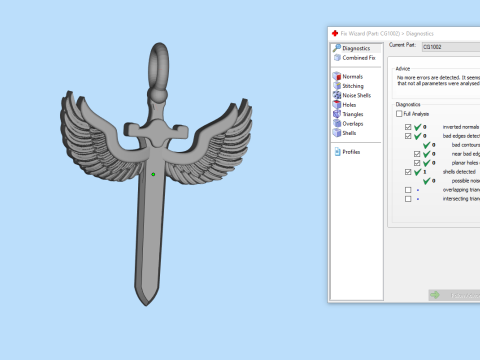Uncheck the bad edges detected diagnostic
The image size is (480, 360).
(x=408, y=136)
